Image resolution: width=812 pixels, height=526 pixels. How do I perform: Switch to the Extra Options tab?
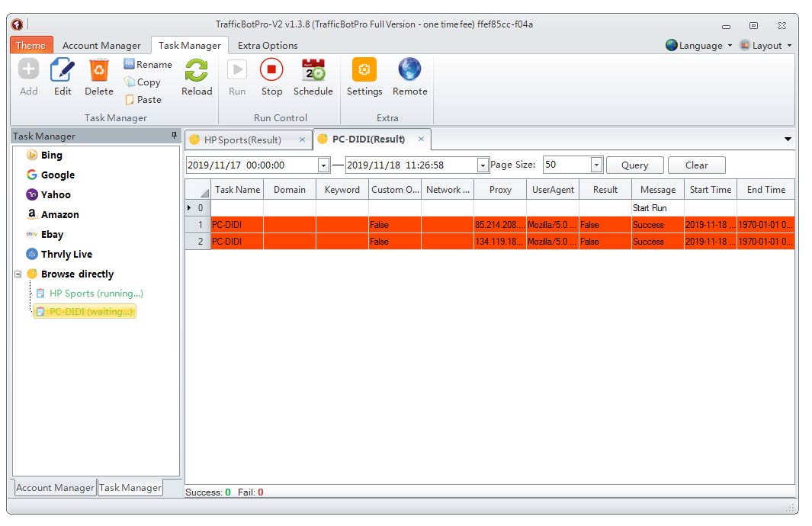268,46
